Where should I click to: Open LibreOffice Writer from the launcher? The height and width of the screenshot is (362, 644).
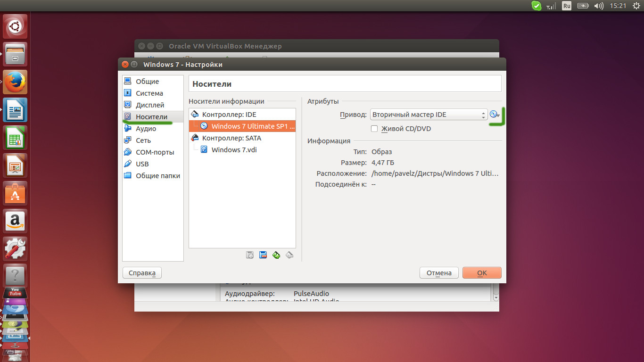click(x=16, y=110)
